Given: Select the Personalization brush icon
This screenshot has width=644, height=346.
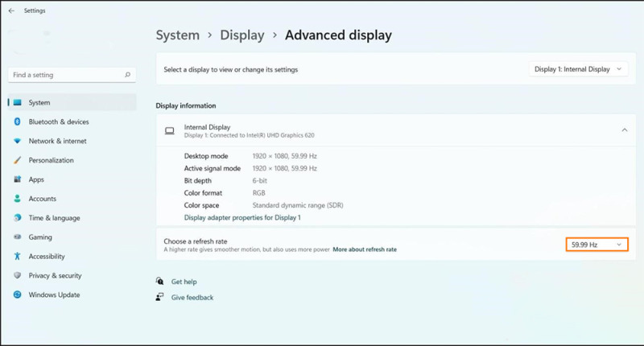Looking at the screenshot, I should pos(17,161).
